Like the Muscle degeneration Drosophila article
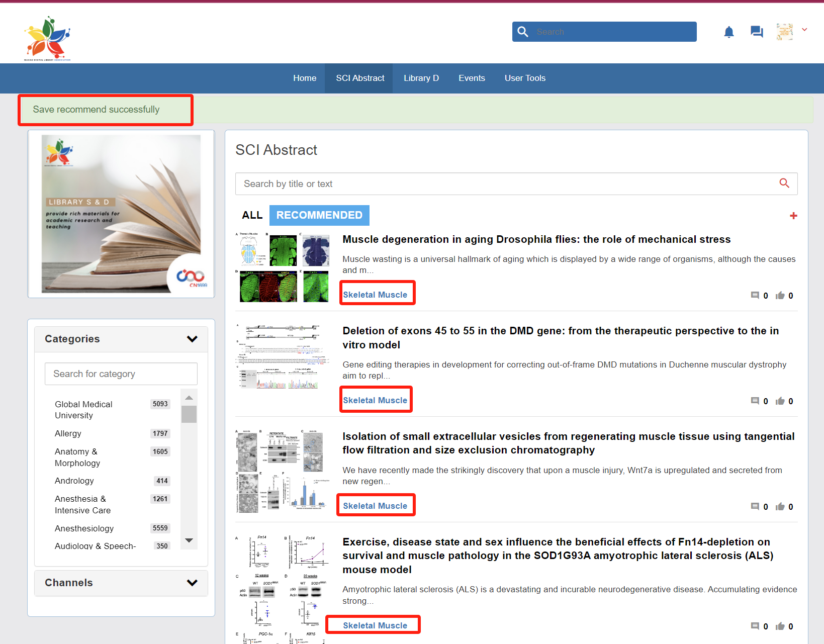The image size is (824, 644). pos(780,296)
